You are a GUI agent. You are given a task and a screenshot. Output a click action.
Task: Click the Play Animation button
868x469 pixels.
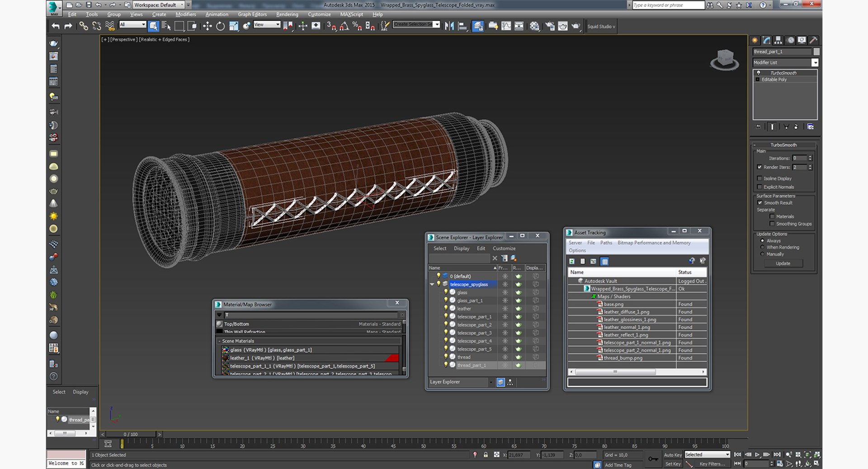point(757,455)
